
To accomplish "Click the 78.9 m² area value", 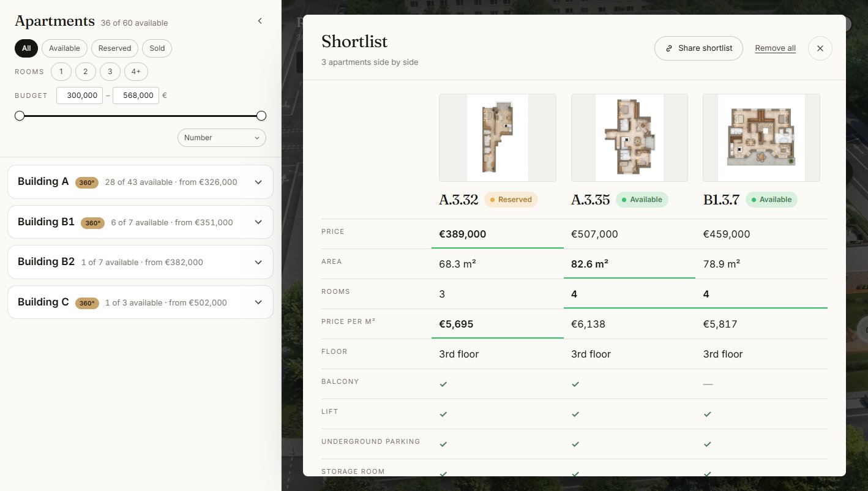I will (x=722, y=264).
